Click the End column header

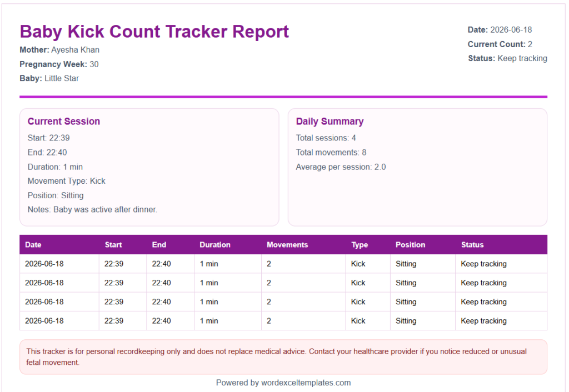(x=159, y=245)
